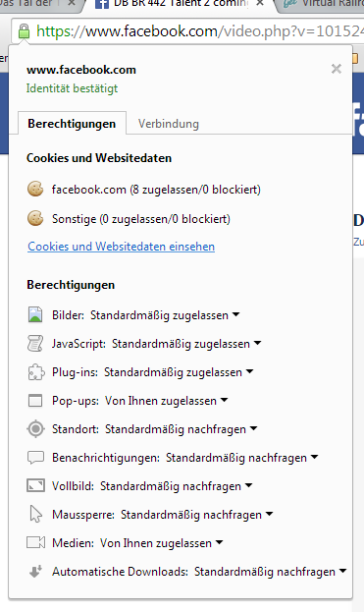
Task: Click the green padlock icon in address bar
Action: tap(24, 31)
